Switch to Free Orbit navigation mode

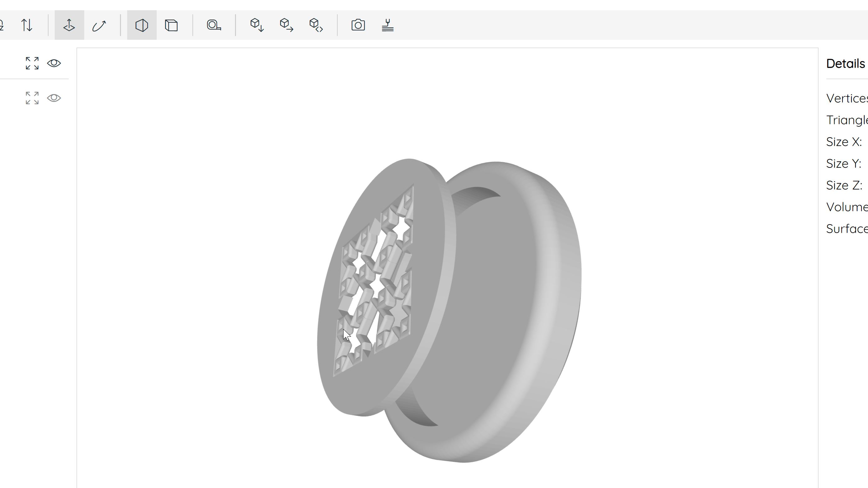click(99, 25)
